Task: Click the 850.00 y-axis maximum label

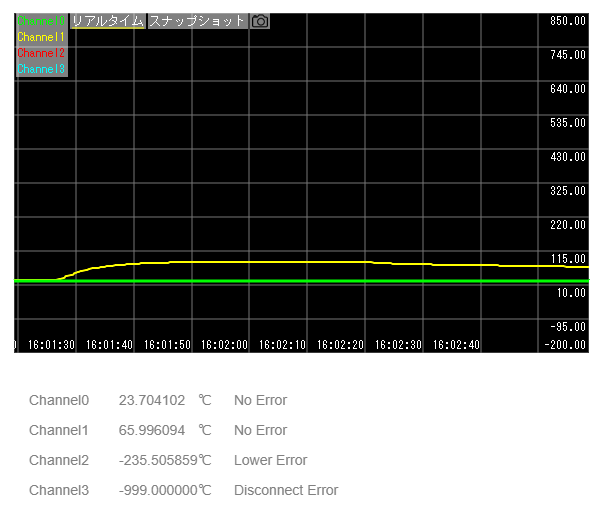Action: pyautogui.click(x=567, y=21)
